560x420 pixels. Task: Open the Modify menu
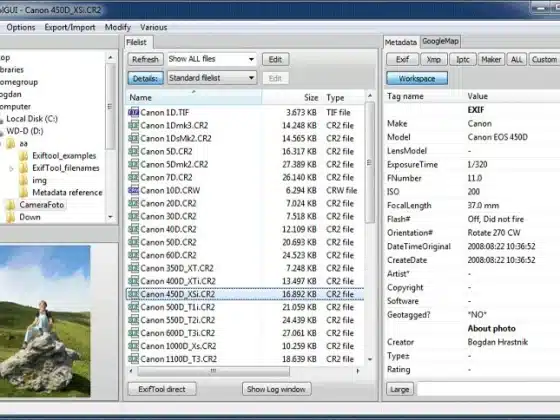tap(118, 28)
